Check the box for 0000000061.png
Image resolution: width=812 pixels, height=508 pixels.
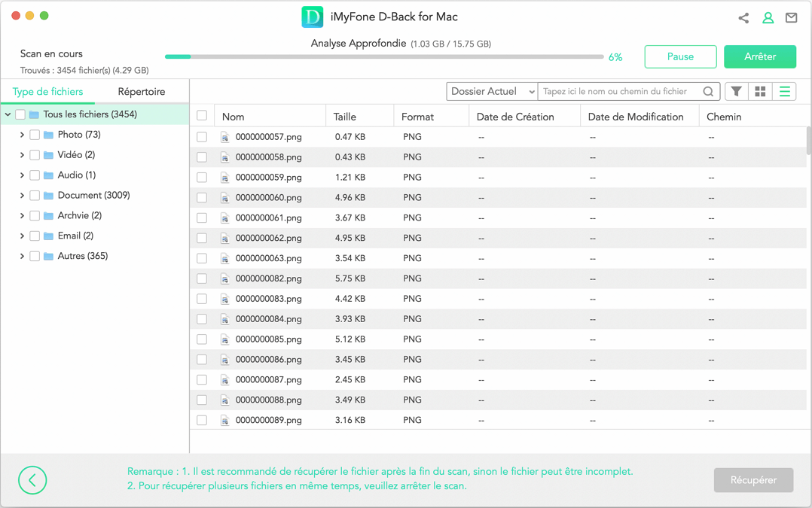tap(202, 217)
